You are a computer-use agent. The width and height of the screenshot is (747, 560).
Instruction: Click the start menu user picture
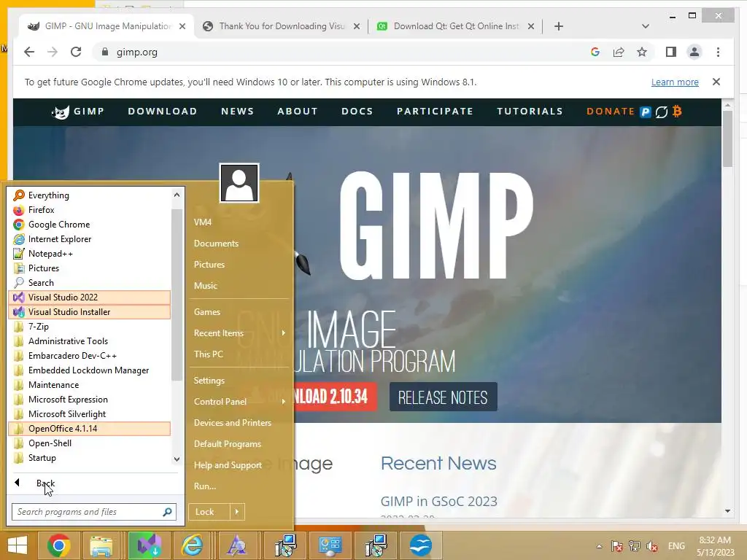[239, 183]
